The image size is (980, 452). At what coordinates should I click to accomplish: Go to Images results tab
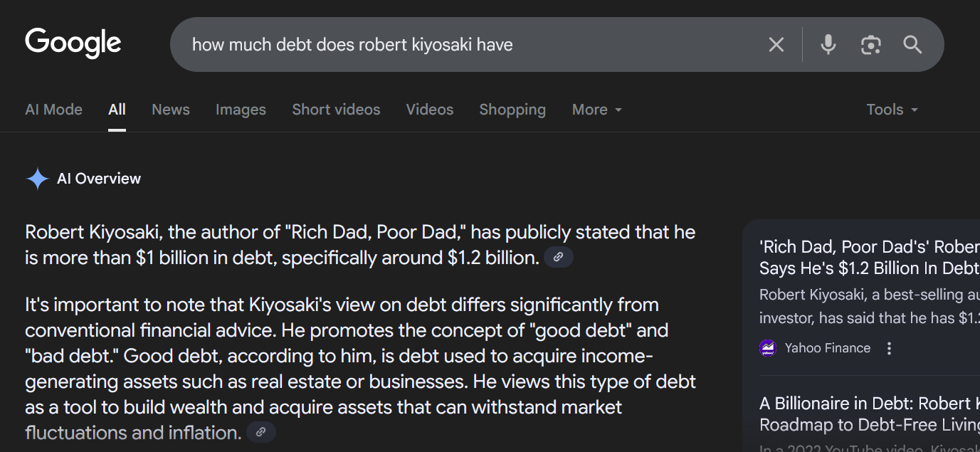coord(241,110)
